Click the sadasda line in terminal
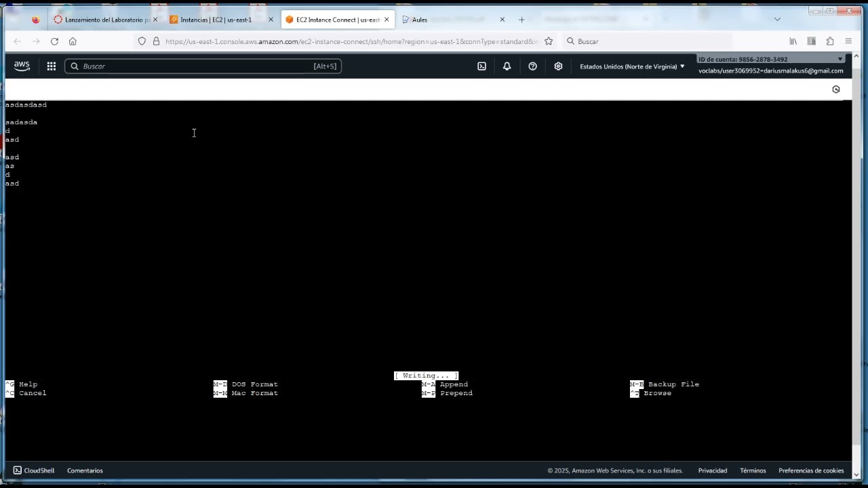This screenshot has width=868, height=488. (22, 122)
